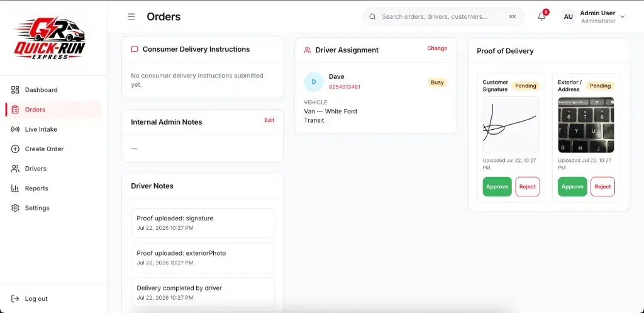This screenshot has height=313, width=644.
Task: Click the Orders clipboard icon
Action: (15, 110)
